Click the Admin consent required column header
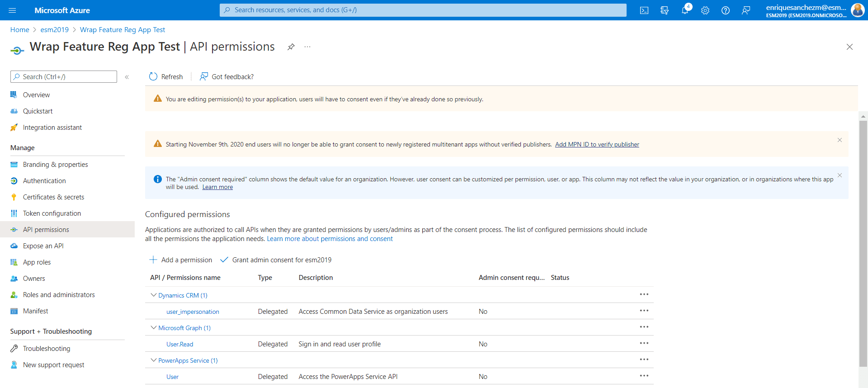This screenshot has height=388, width=868. pos(511,278)
